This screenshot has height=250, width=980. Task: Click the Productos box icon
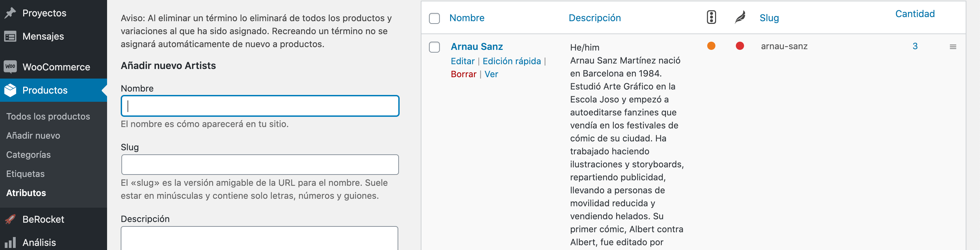click(x=10, y=90)
